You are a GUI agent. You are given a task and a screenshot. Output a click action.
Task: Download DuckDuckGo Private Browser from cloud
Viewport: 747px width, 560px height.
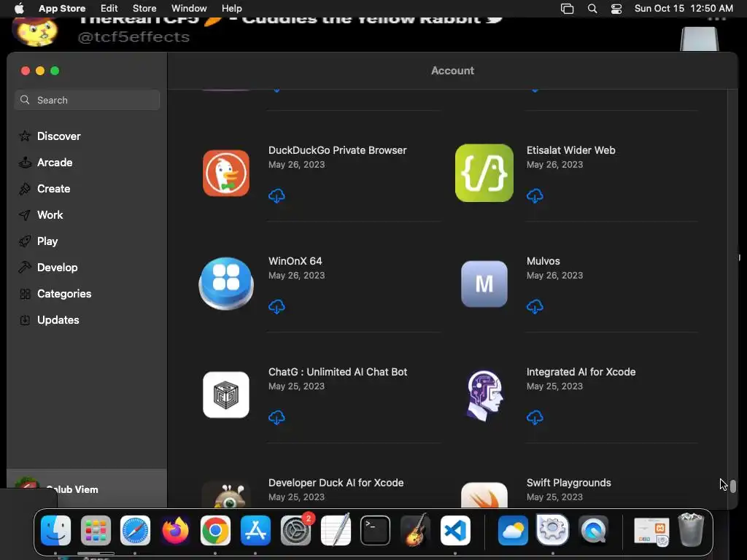(x=276, y=195)
